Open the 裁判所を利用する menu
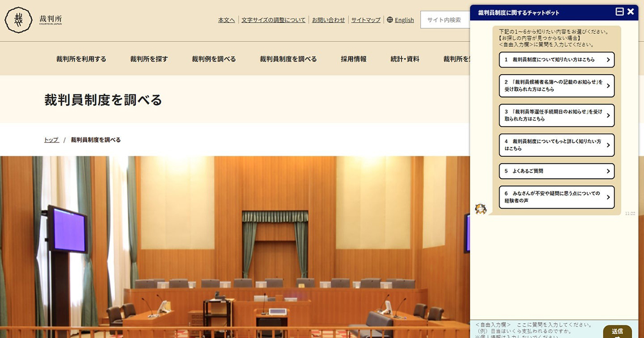The height and width of the screenshot is (338, 644). 81,59
